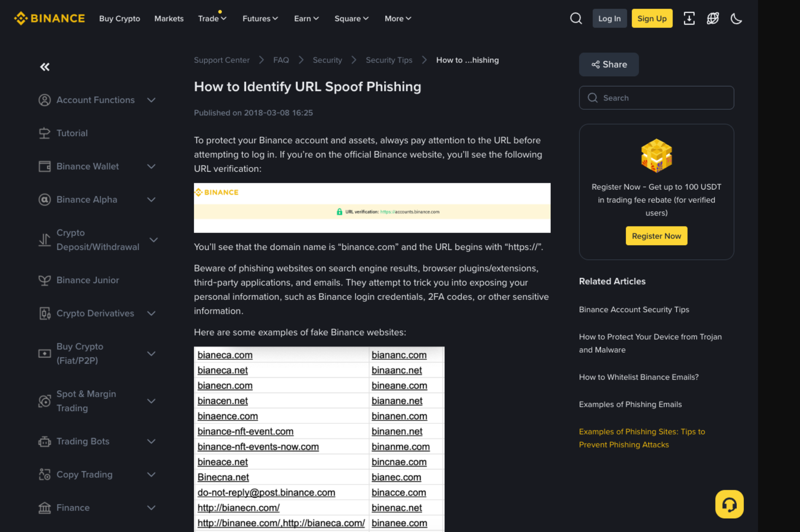
Task: Toggle dark mode moon icon
Action: click(x=736, y=18)
